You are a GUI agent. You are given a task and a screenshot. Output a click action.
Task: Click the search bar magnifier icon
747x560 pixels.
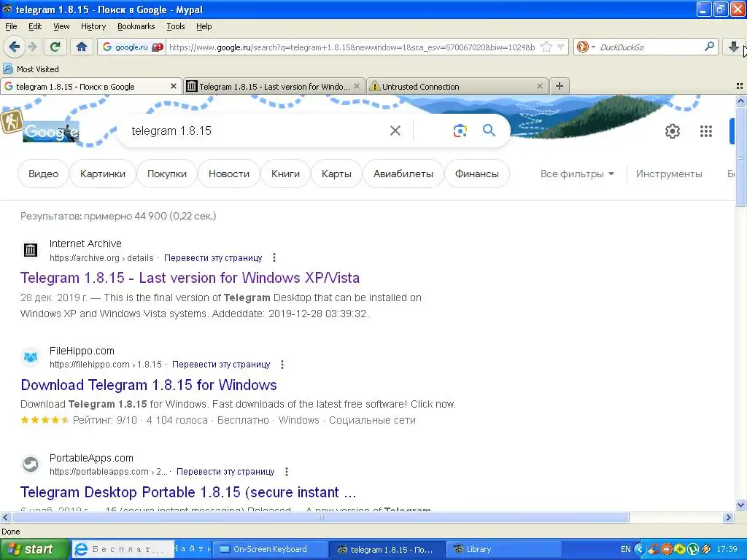point(709,47)
